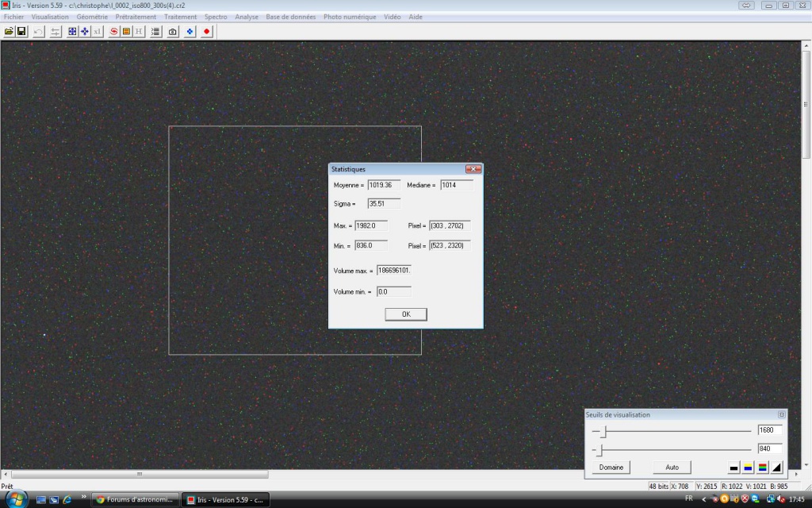Image resolution: width=812 pixels, height=508 pixels.
Task: Expand the quick launch chevron
Action: point(83,497)
